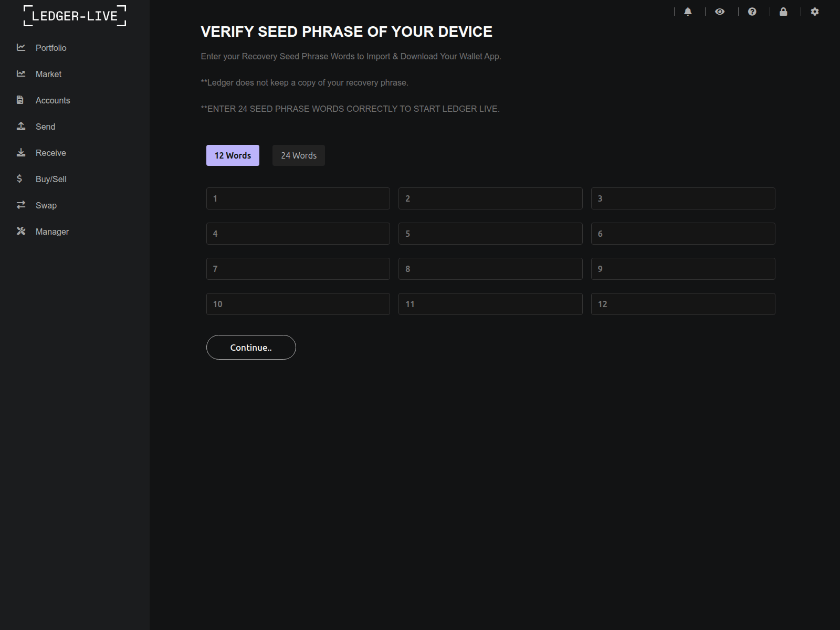This screenshot has width=840, height=630.
Task: Open settings gear icon
Action: (815, 12)
